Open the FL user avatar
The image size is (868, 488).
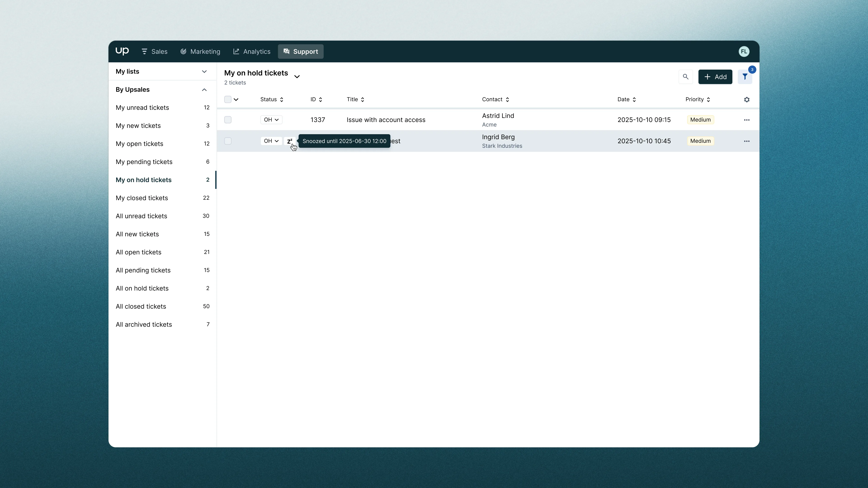pyautogui.click(x=744, y=52)
